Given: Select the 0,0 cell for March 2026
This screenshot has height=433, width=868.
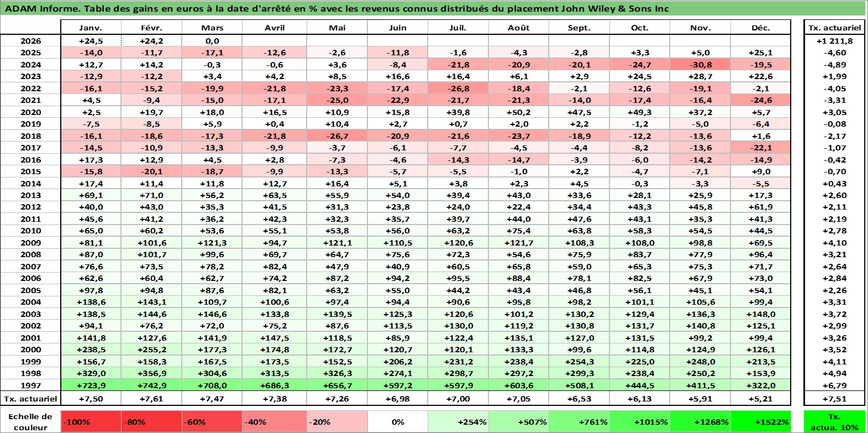Looking at the screenshot, I should tap(212, 41).
